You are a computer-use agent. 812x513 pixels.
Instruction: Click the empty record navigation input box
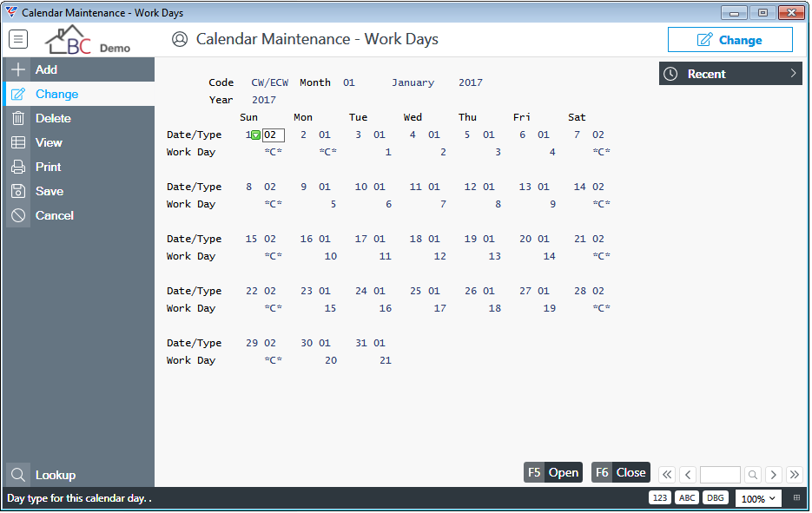tap(720, 474)
